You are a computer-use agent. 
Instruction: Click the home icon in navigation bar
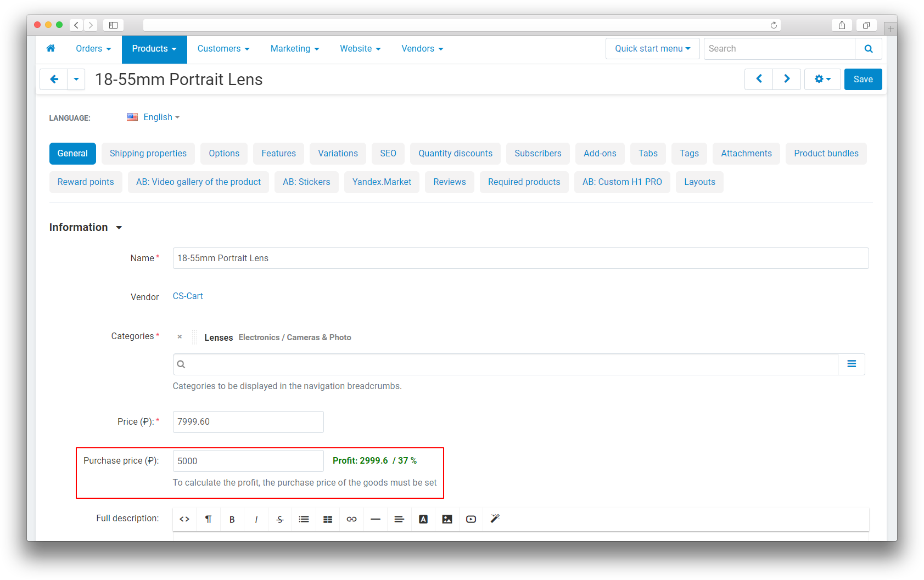pyautogui.click(x=51, y=48)
